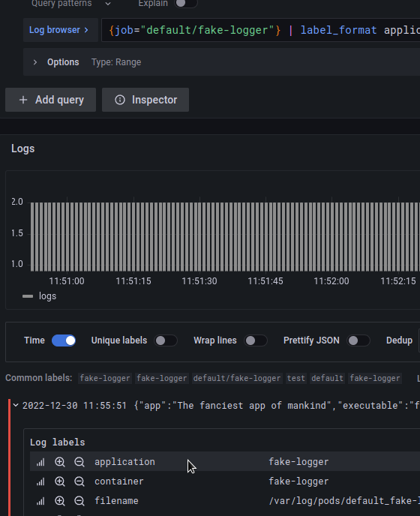Screen dimensions: 420x516
Task: Collapse the 11:55:51 log row chevron
Action: tap(16, 406)
